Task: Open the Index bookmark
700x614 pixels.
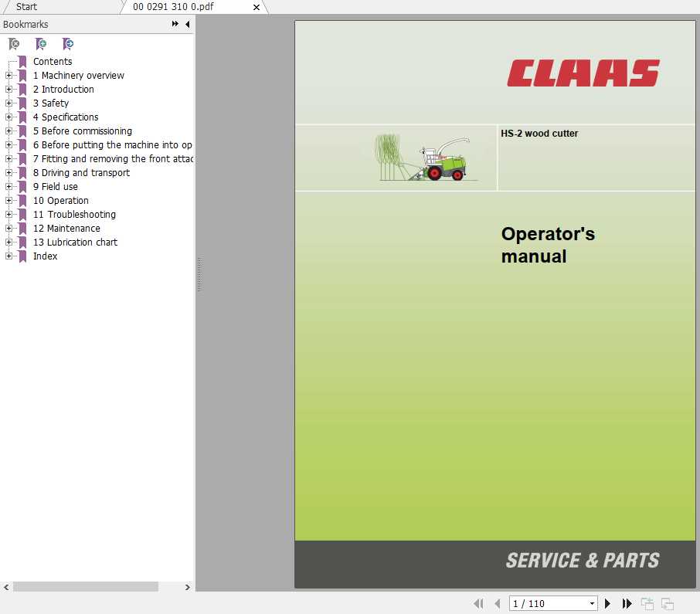Action: click(45, 256)
